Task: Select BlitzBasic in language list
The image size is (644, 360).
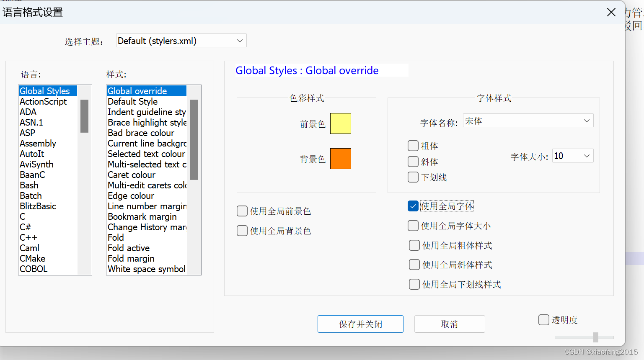Action: point(48,206)
